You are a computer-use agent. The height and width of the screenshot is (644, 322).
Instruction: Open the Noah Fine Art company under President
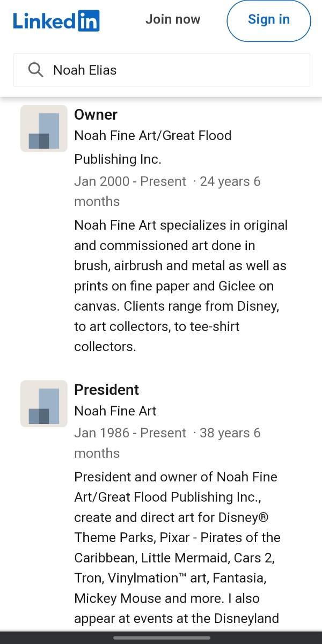[x=115, y=411]
